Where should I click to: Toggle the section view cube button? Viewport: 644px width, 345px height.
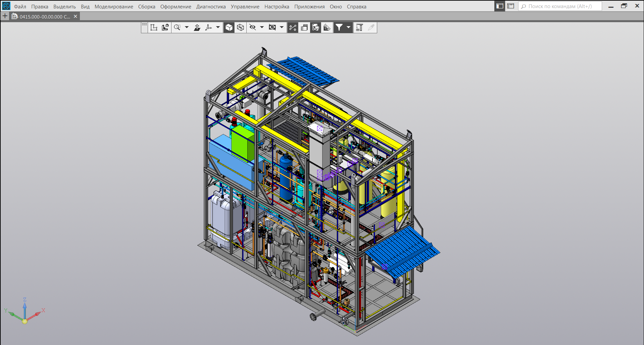[x=315, y=28]
